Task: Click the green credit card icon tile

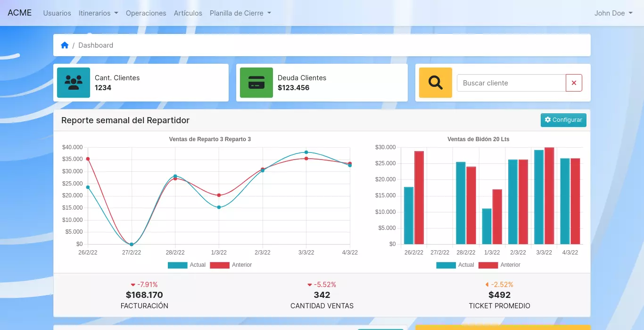Action: [256, 83]
